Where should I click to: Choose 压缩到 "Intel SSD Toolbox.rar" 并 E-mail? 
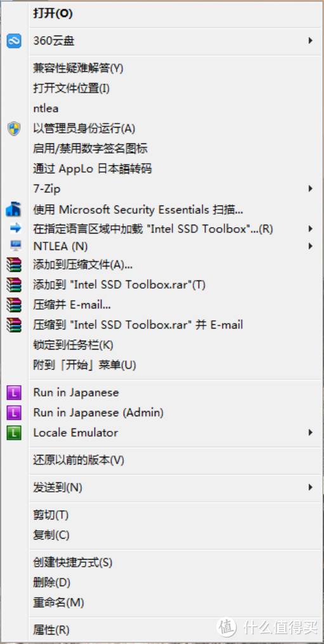pyautogui.click(x=138, y=325)
